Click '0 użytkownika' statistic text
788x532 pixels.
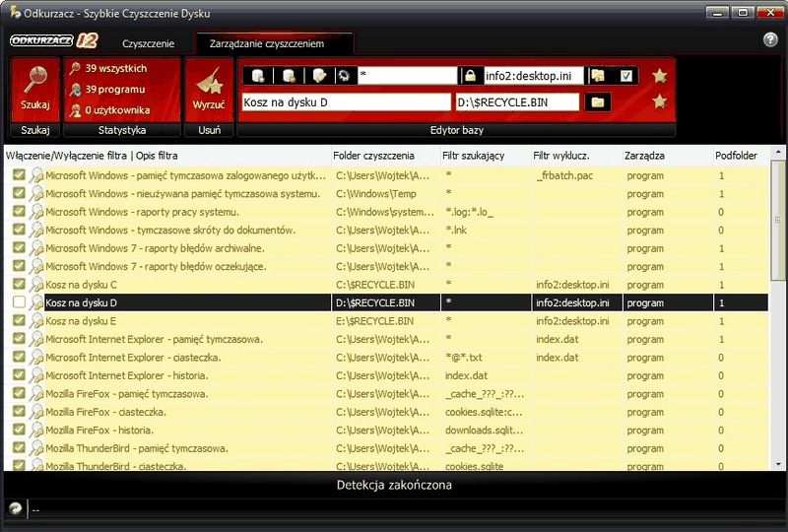[x=117, y=110]
